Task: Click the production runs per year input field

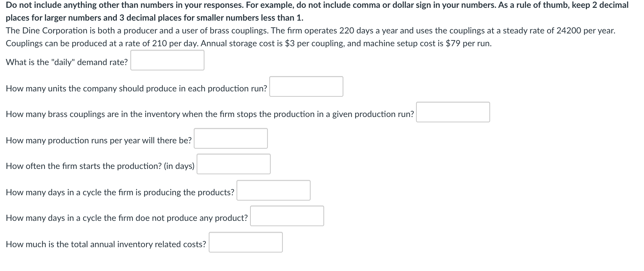Action: (231, 138)
